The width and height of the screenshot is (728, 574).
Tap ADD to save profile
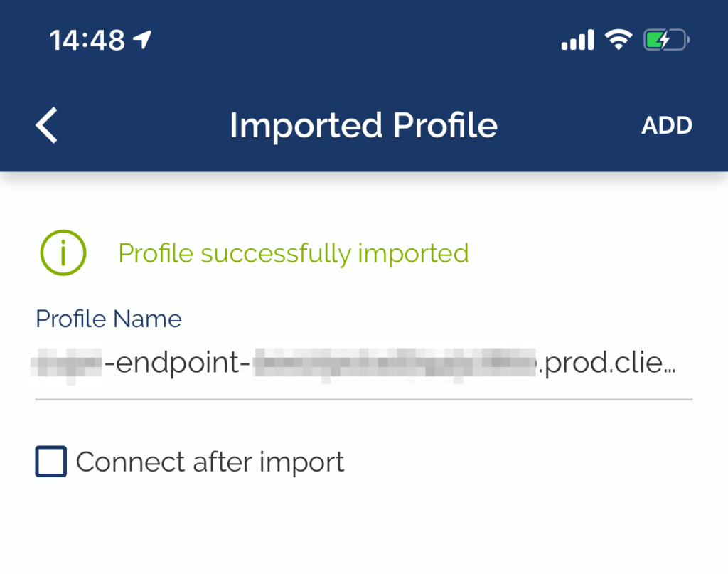point(667,125)
